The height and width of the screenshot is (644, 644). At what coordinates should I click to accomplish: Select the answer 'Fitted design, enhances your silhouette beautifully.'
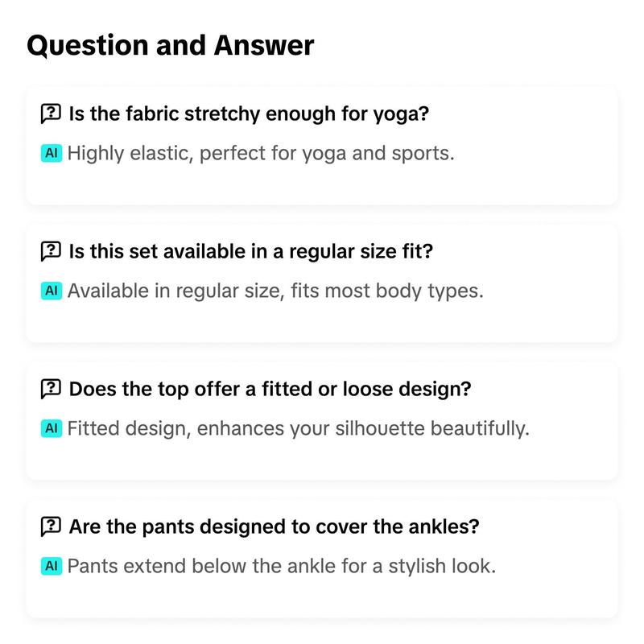point(299,429)
